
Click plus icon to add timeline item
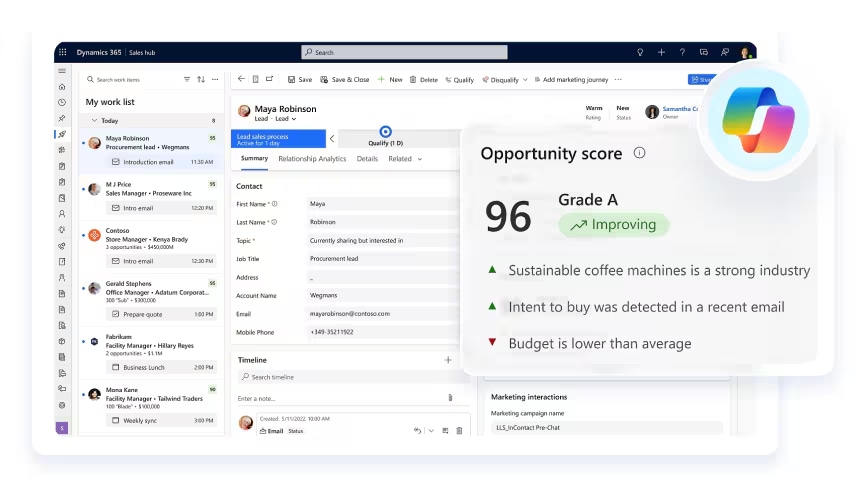pyautogui.click(x=447, y=360)
